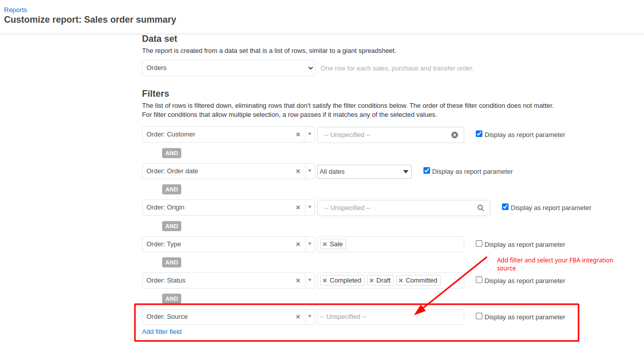Viewport: 644px width, 347px height.
Task: Remove the Draft status tag
Action: (372, 281)
